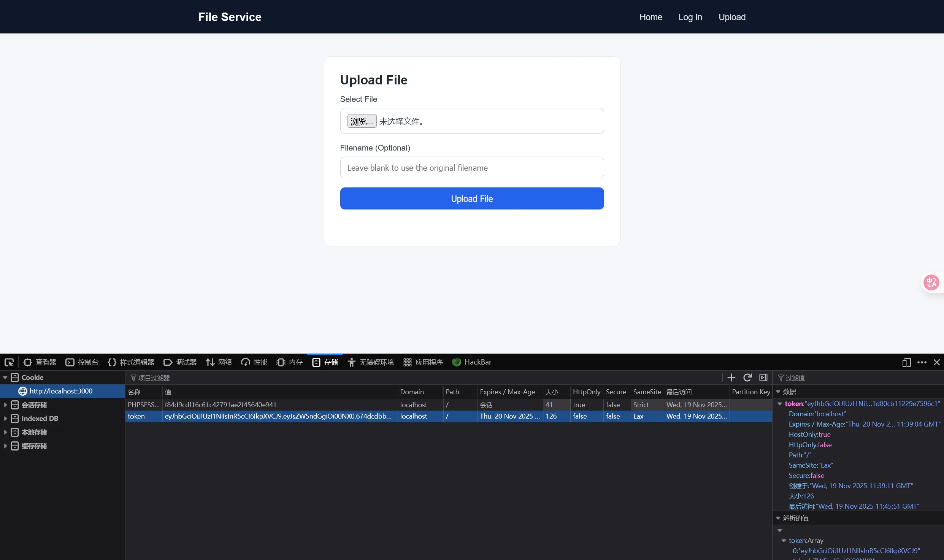This screenshot has width=944, height=560.
Task: Click the Filename optional input field
Action: coord(472,168)
